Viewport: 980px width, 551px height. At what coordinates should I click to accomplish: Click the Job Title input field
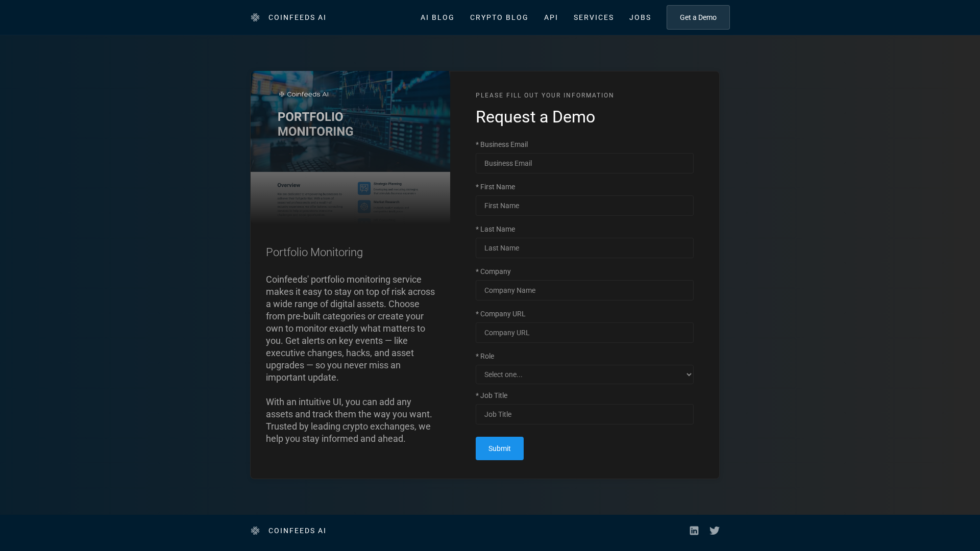(584, 414)
